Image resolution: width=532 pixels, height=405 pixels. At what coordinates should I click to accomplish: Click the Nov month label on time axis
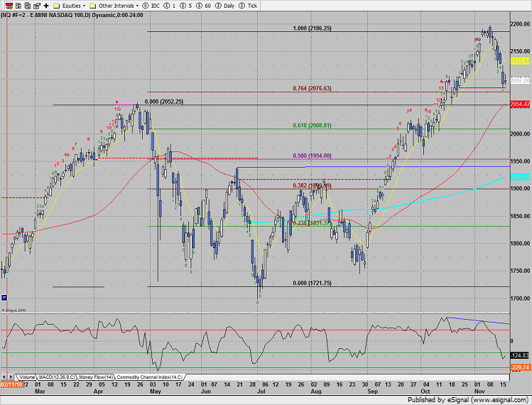tap(479, 391)
